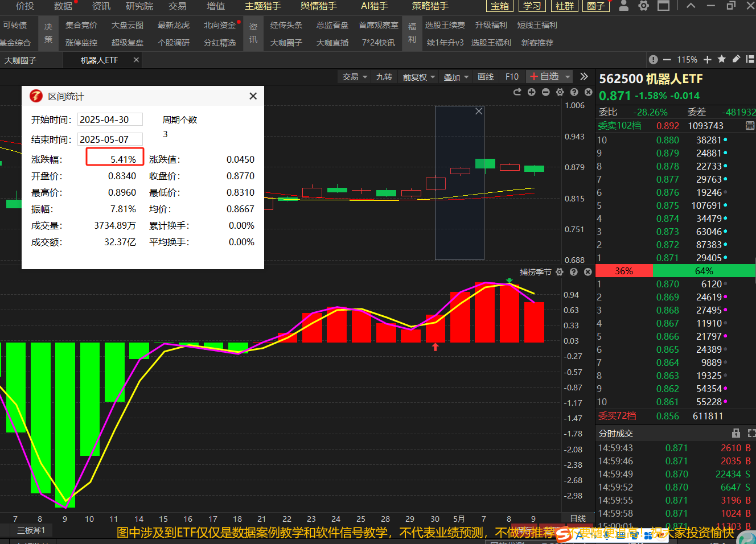Open the 宝箱 button

[x=500, y=6]
